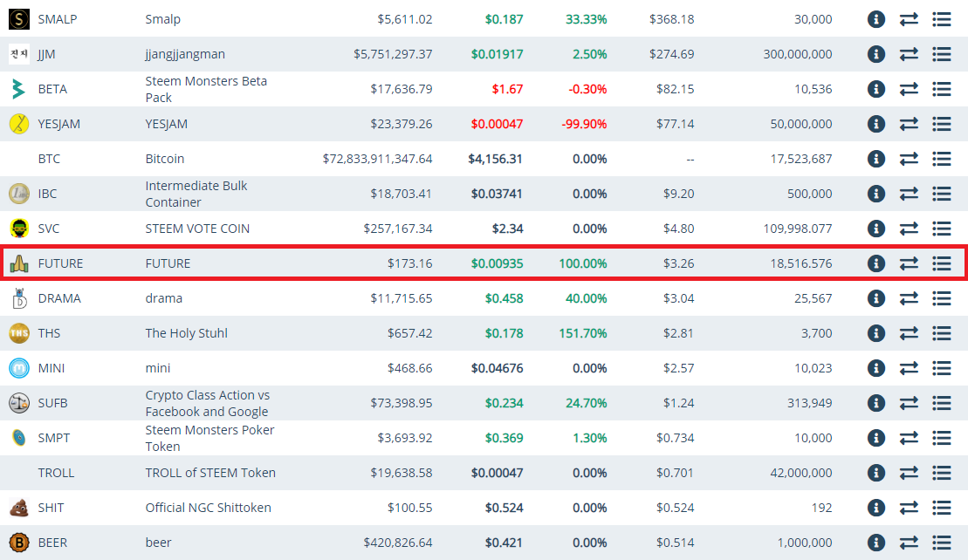
Task: Click the SUFB 24.70% change
Action: tap(586, 403)
